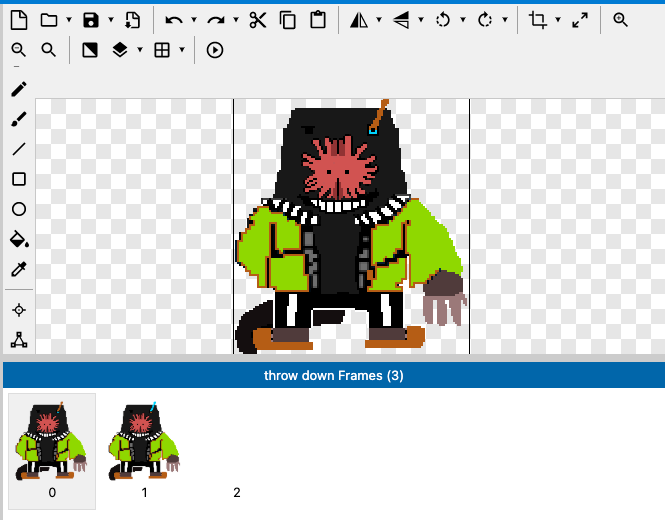Flip the image horizontally
Image resolution: width=665 pixels, height=520 pixels.
(x=359, y=20)
